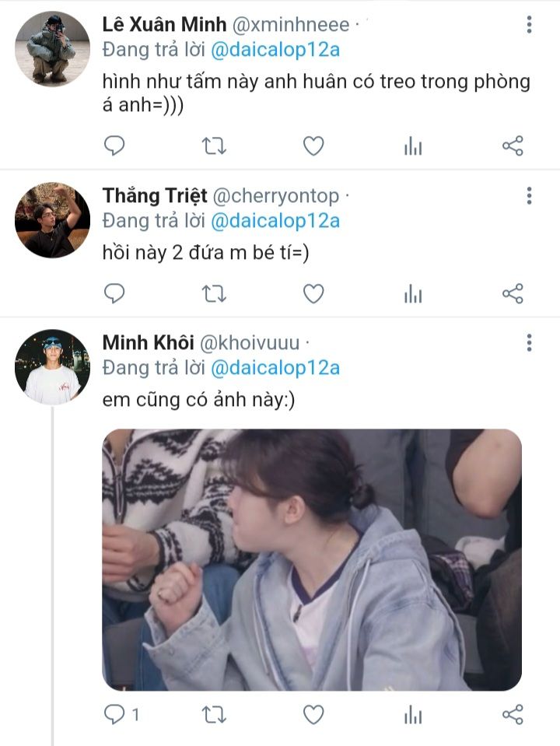Open more options for Thắng Triệt's tweet
Viewport: 560px width, 746px height.
point(529,195)
